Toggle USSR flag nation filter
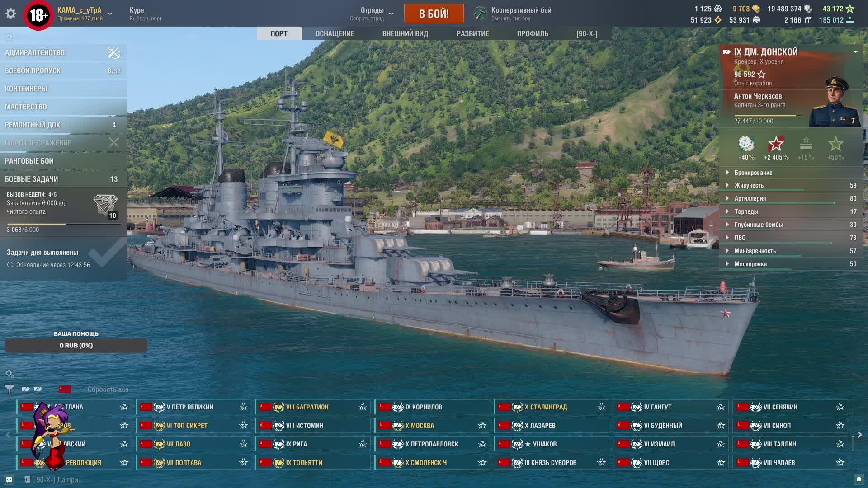Image resolution: width=868 pixels, height=488 pixels. [65, 389]
